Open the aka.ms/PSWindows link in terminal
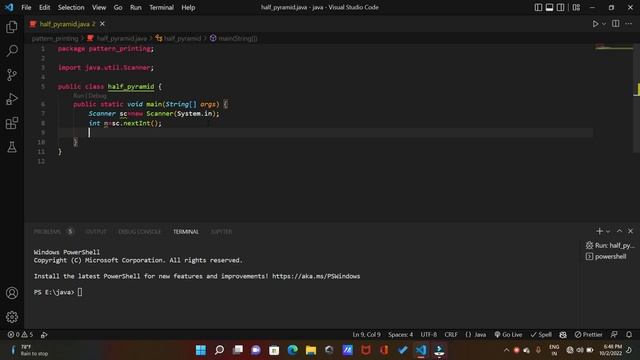Screen dimensions: 640x360 click(x=316, y=276)
